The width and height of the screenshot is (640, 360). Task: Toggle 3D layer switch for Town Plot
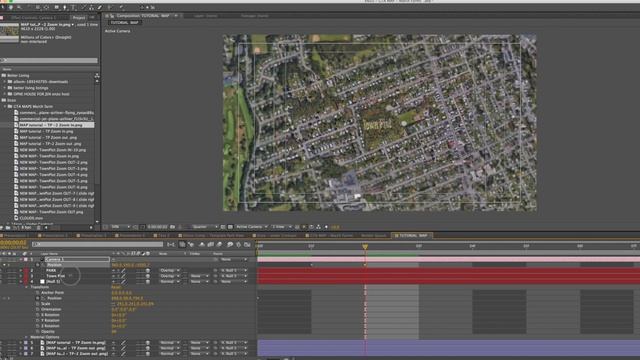coord(148,276)
